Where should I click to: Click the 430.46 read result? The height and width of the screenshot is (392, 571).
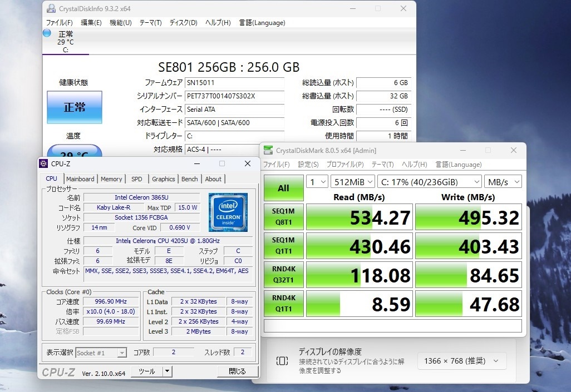coord(360,246)
